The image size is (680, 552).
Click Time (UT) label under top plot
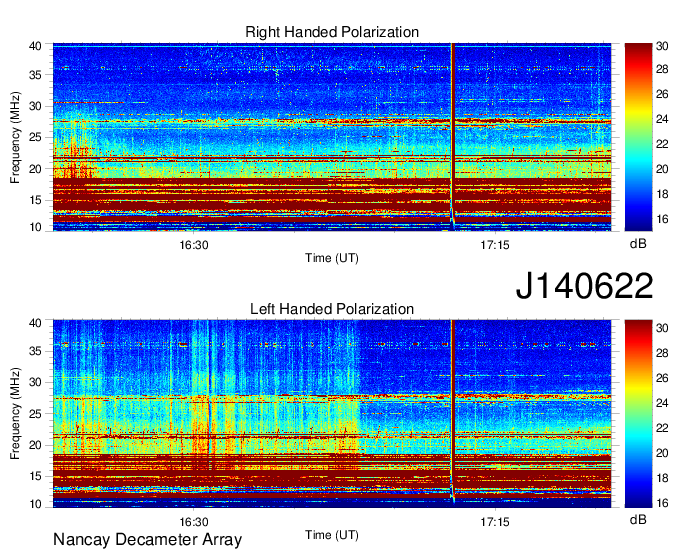(332, 258)
